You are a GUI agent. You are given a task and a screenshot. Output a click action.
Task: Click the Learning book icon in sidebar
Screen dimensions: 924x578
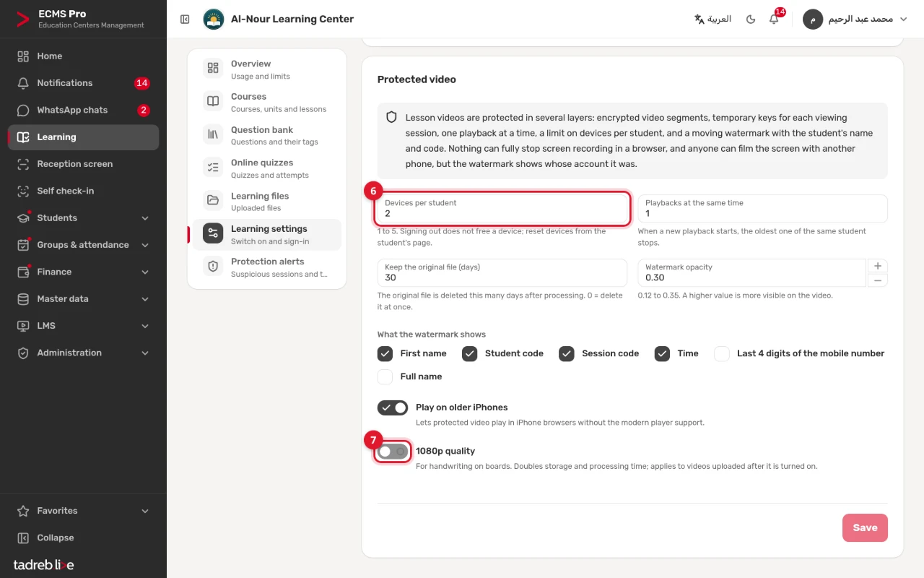[23, 137]
